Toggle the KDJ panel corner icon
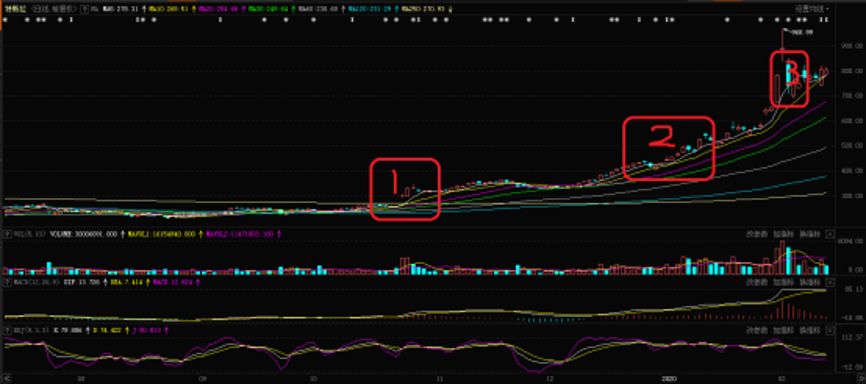The height and width of the screenshot is (384, 866). pos(6,329)
